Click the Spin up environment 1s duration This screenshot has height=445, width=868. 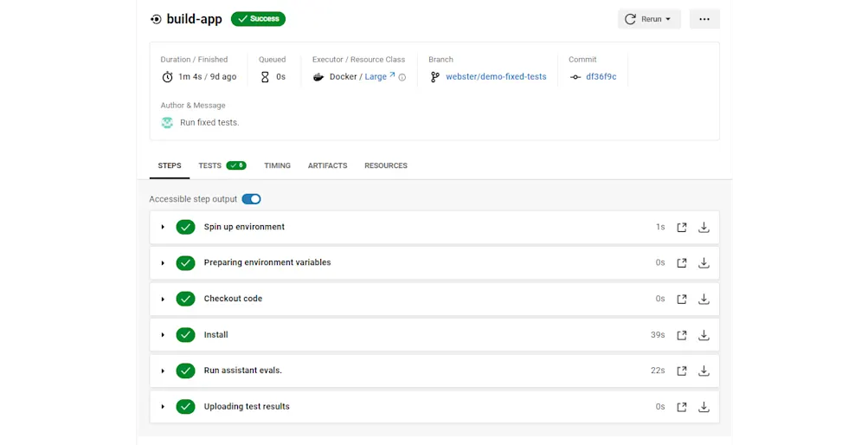point(660,227)
